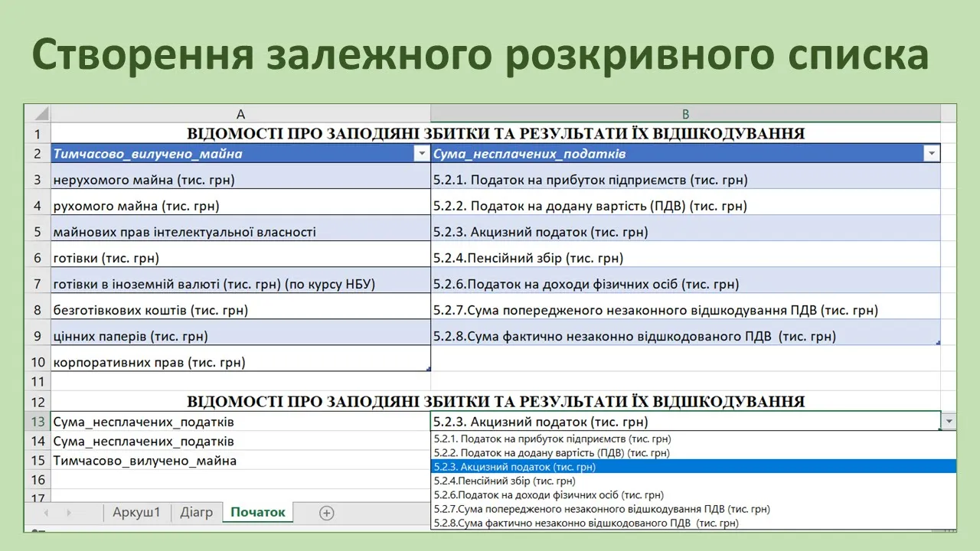Add a new sheet with the plus icon
980x551 pixels.
327,513
